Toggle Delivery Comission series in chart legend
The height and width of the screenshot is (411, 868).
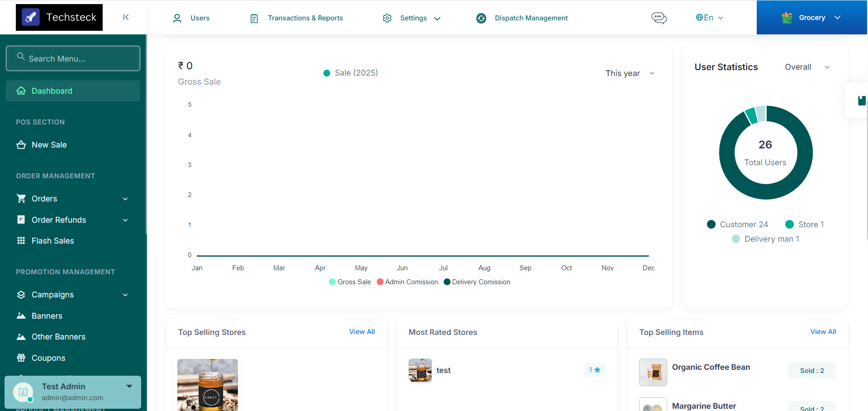click(x=477, y=282)
